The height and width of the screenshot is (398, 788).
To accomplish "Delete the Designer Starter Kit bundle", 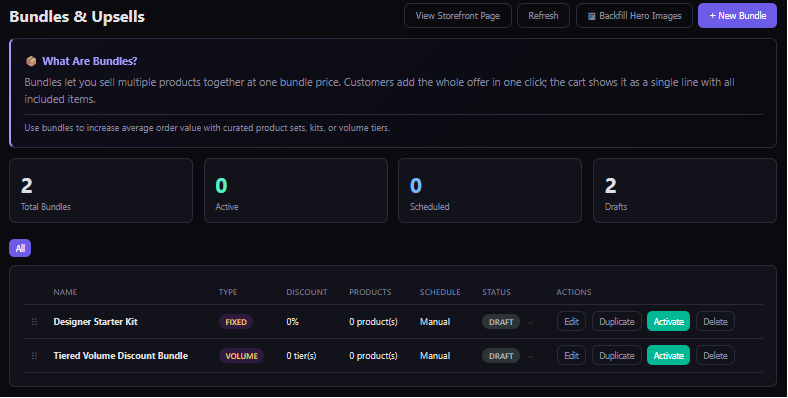I will pyautogui.click(x=715, y=322).
